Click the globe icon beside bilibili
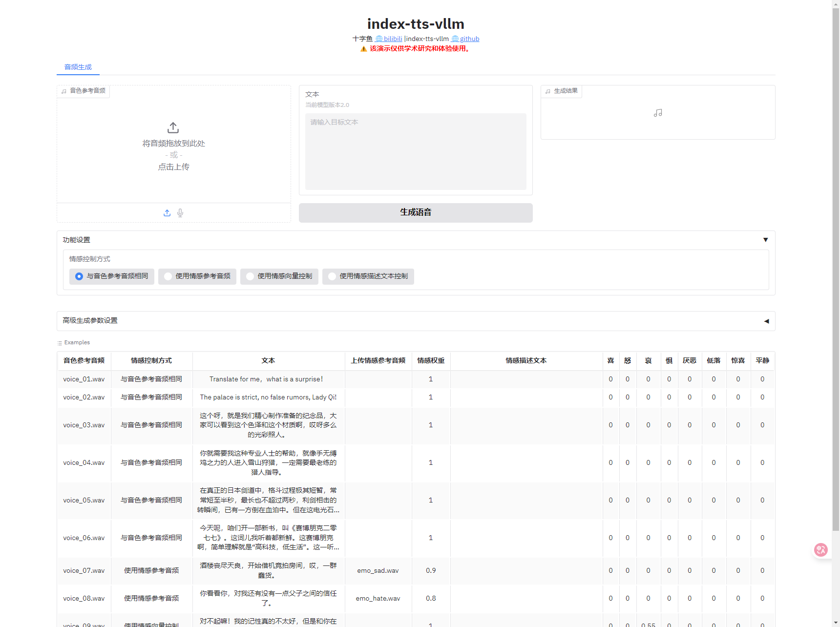 378,39
